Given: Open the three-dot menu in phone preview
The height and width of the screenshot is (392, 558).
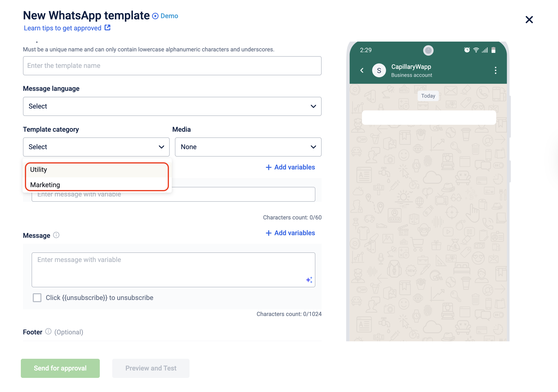Looking at the screenshot, I should point(495,70).
